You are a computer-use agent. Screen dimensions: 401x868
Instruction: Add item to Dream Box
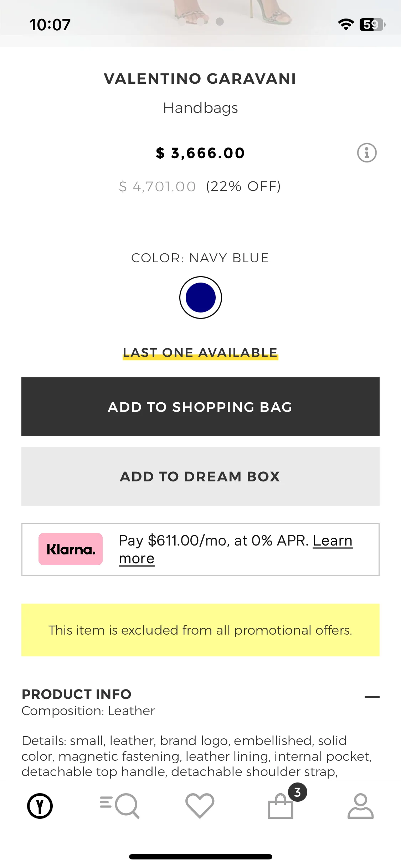point(200,476)
